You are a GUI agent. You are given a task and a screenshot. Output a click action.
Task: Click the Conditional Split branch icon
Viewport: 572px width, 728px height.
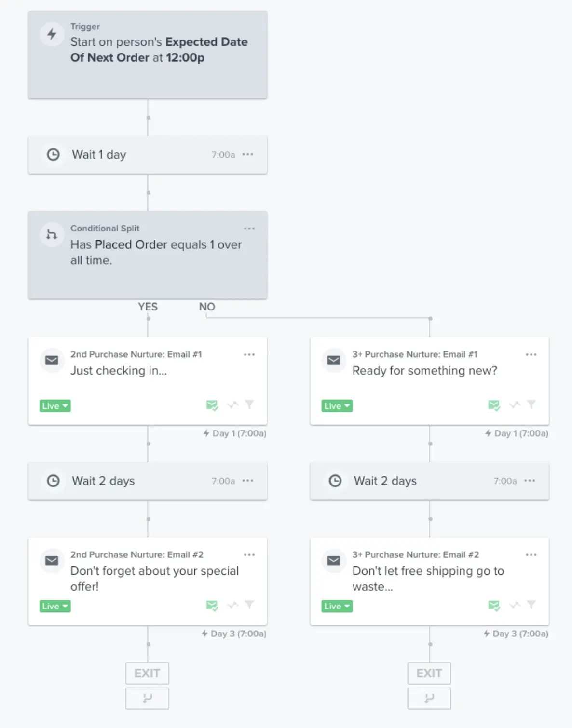tap(52, 235)
